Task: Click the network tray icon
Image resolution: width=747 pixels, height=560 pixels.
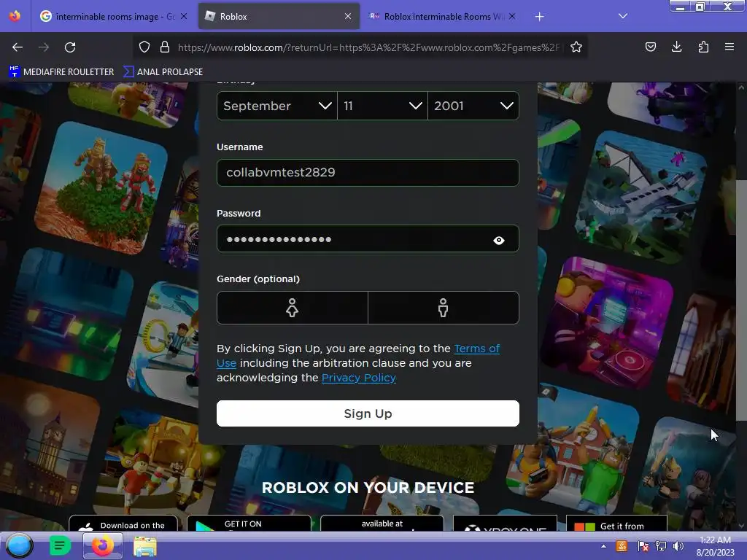Action: coord(661,546)
